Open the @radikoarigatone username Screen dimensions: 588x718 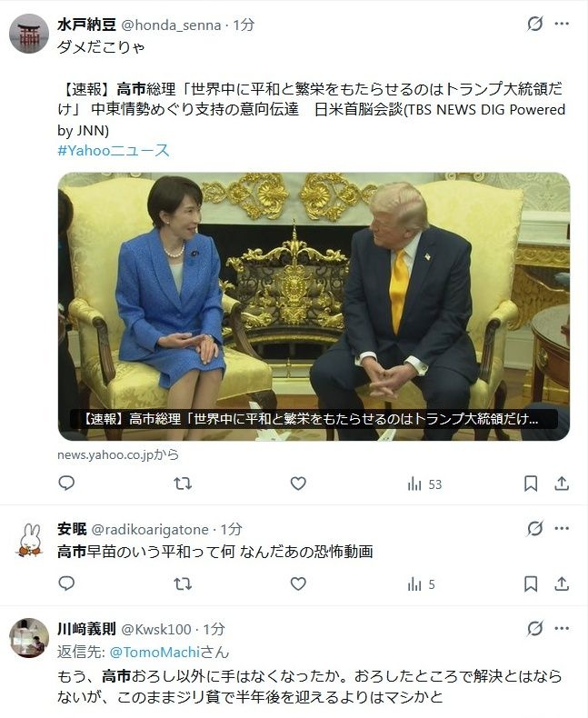click(x=150, y=529)
